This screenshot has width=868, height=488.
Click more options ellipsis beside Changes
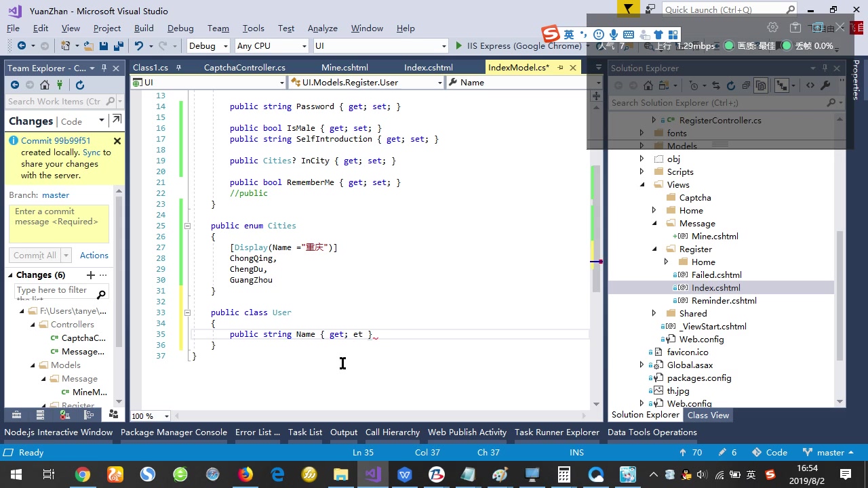coord(103,274)
